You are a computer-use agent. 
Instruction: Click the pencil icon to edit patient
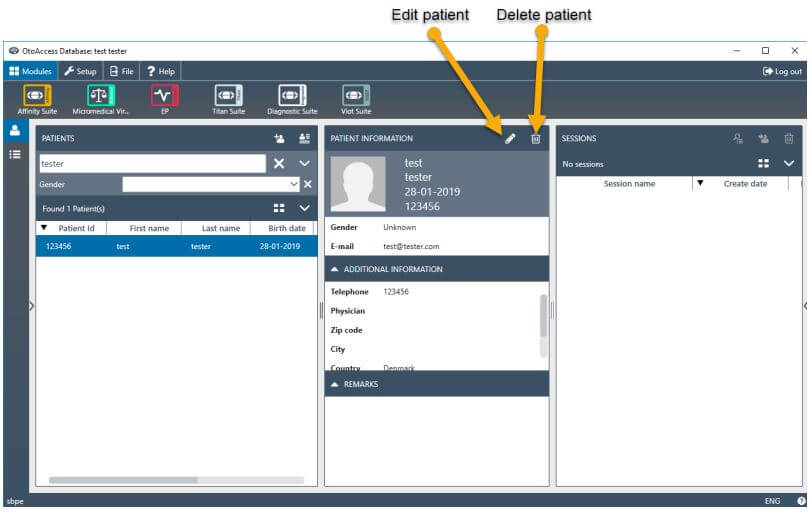[x=510, y=139]
